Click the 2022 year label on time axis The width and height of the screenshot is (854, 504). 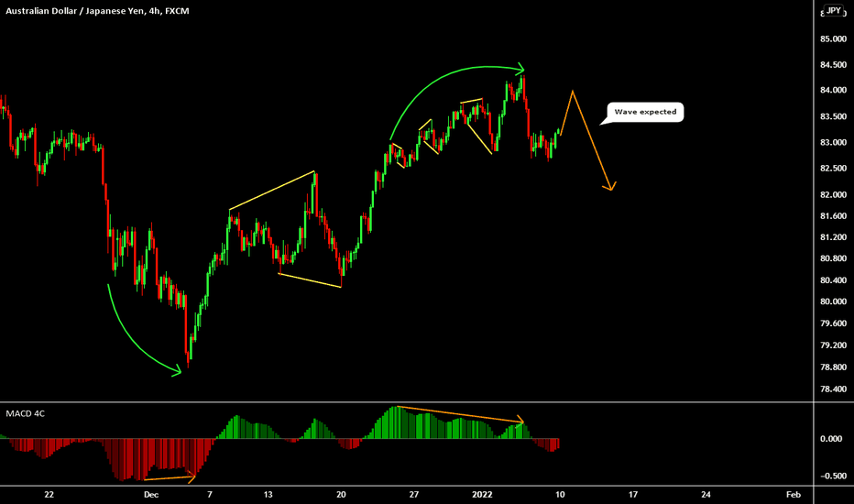pos(482,495)
